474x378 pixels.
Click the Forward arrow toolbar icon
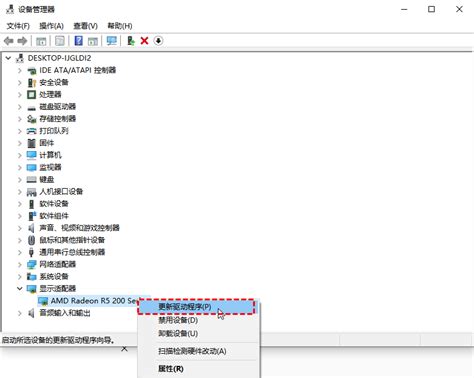22,41
